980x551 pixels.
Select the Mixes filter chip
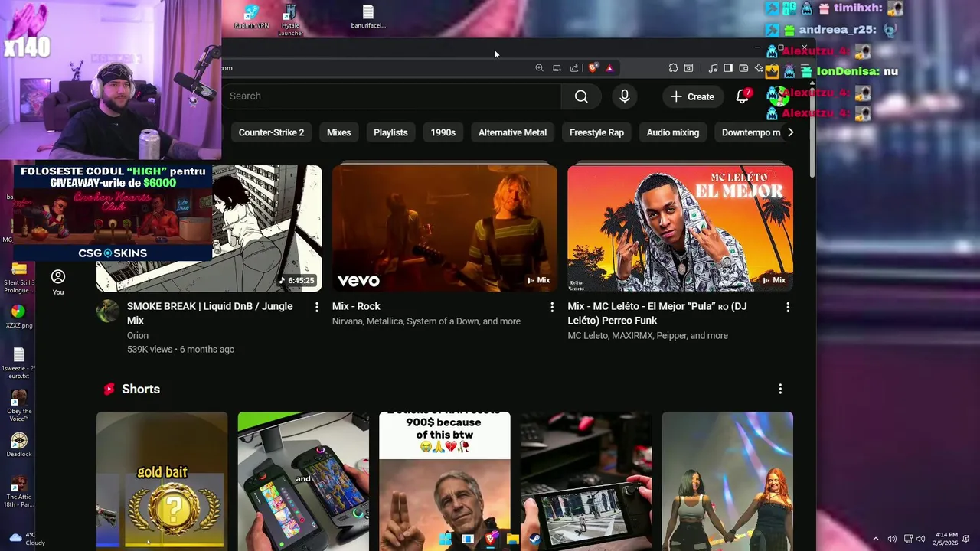pyautogui.click(x=338, y=132)
